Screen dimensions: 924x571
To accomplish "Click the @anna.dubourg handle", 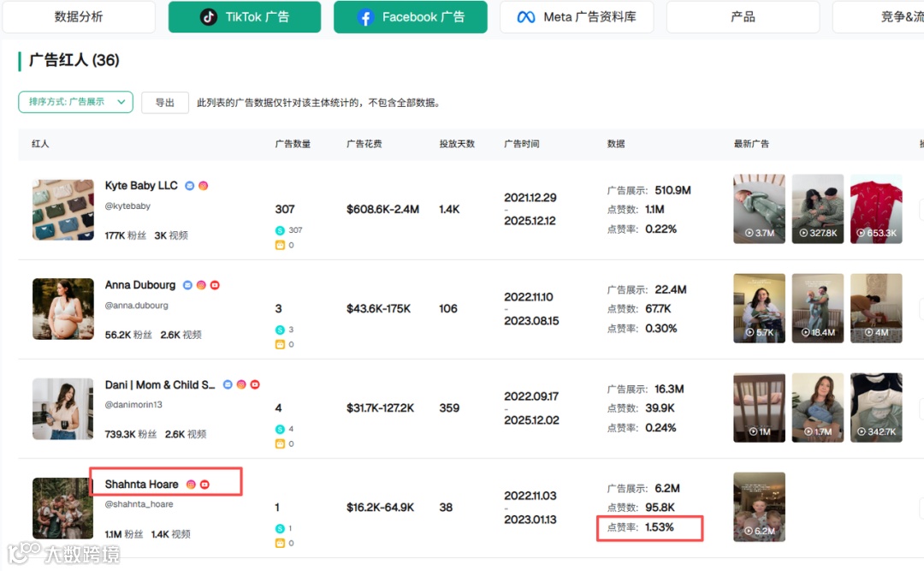I will pos(136,306).
